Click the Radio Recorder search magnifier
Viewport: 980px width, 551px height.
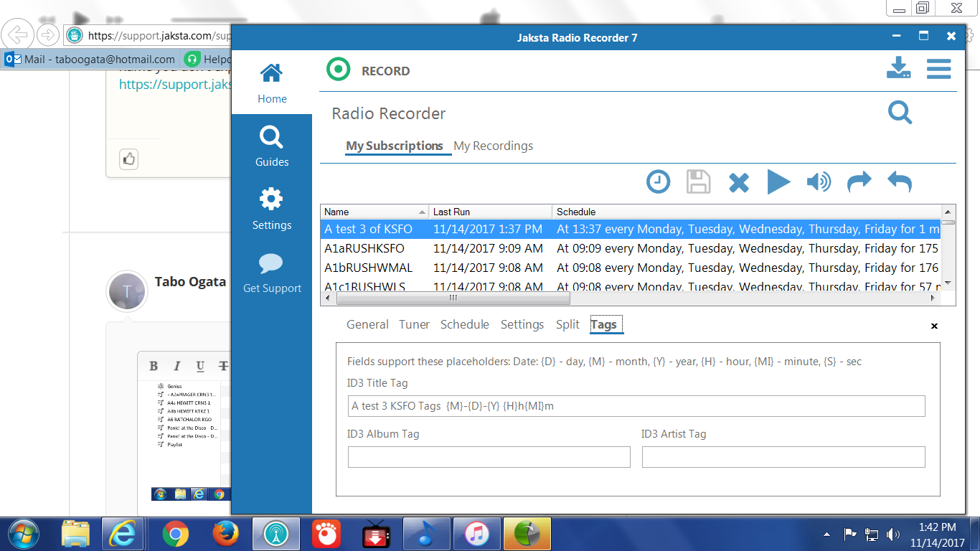tap(900, 112)
